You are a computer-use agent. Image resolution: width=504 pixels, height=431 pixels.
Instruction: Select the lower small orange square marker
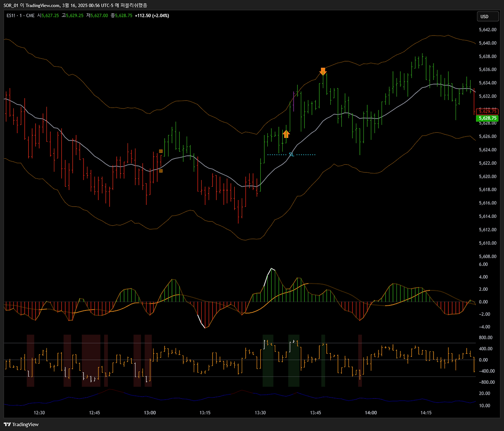tap(161, 171)
